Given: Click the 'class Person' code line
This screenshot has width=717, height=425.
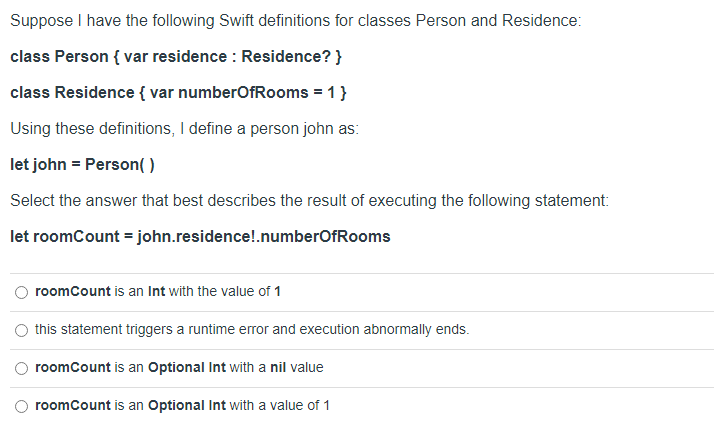Looking at the screenshot, I should pos(176,57).
